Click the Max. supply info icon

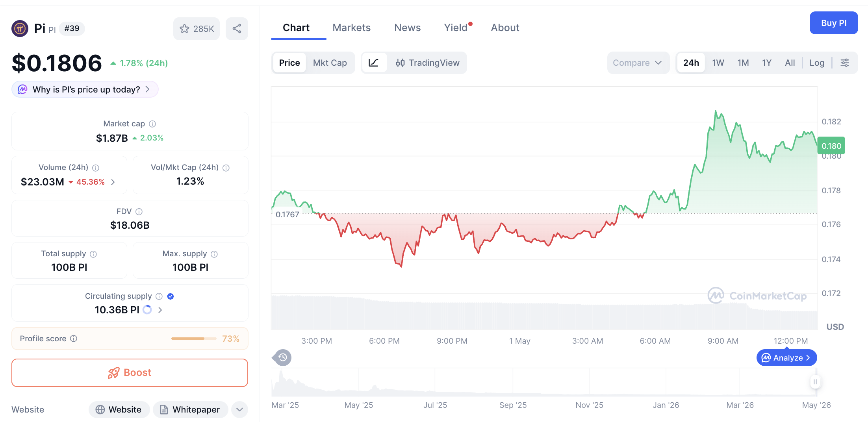214,254
